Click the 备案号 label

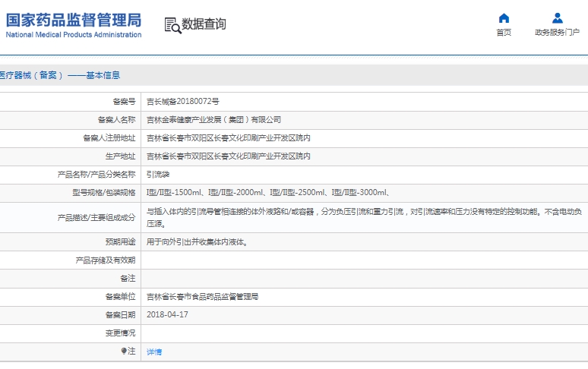pyautogui.click(x=124, y=102)
